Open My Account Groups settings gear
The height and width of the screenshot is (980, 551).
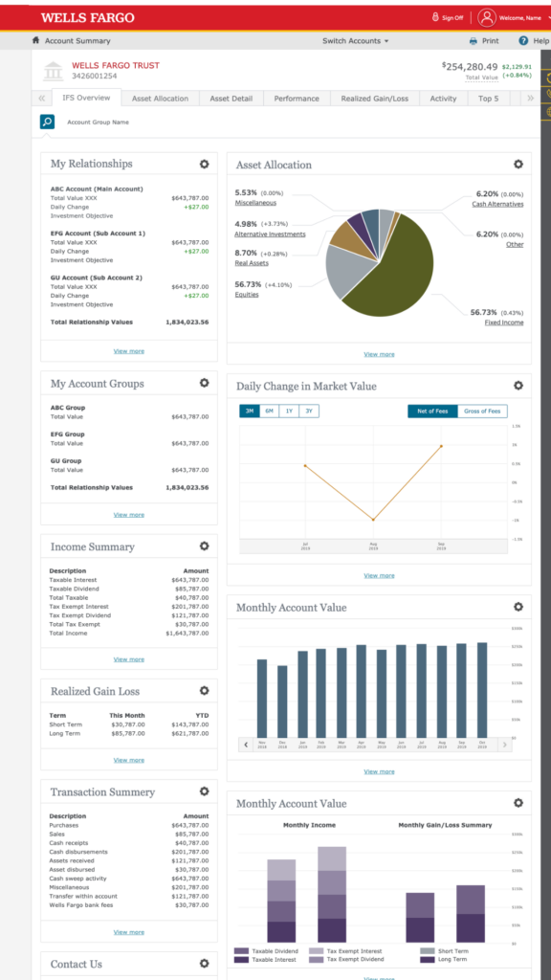[204, 383]
